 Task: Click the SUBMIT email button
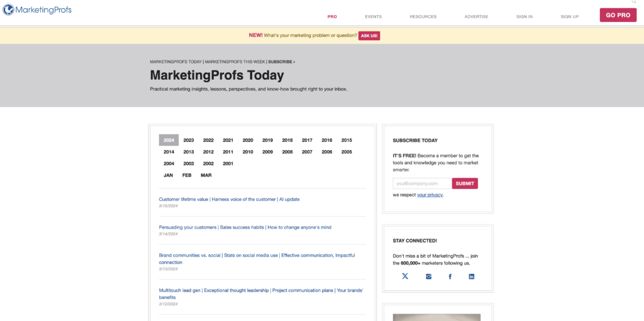tap(465, 183)
